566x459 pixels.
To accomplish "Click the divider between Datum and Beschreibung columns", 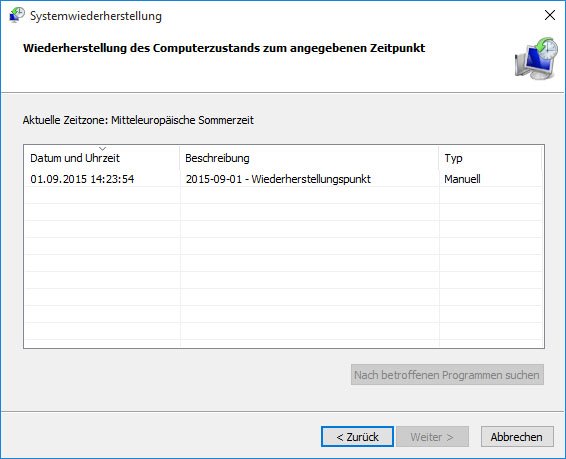I will coord(179,158).
